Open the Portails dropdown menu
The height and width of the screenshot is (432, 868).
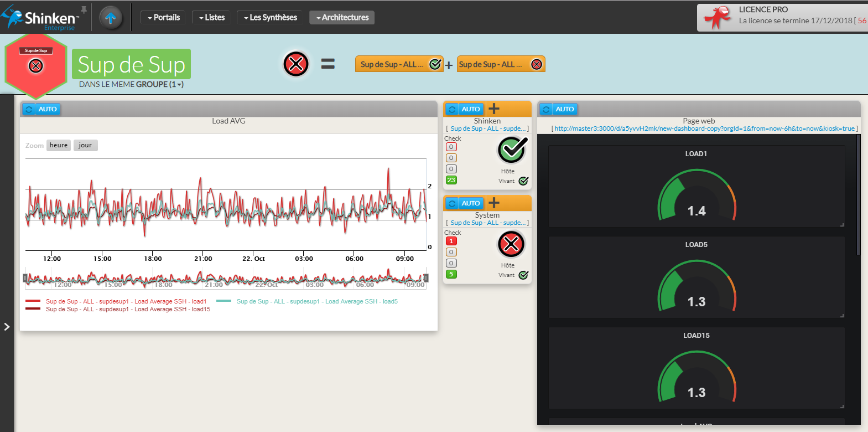[164, 18]
